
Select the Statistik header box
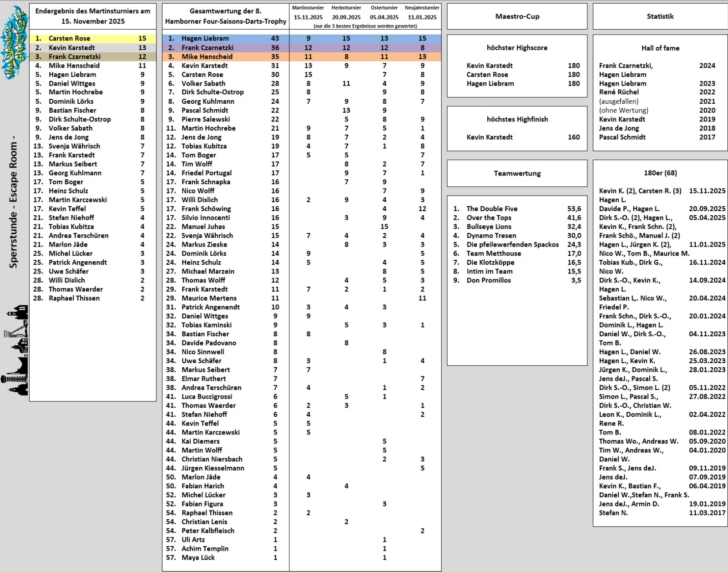pos(660,16)
